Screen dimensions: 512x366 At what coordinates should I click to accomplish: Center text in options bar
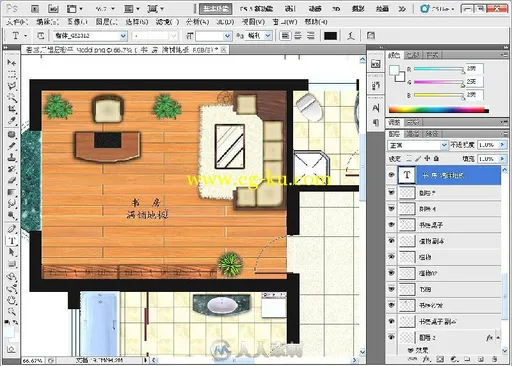click(298, 36)
